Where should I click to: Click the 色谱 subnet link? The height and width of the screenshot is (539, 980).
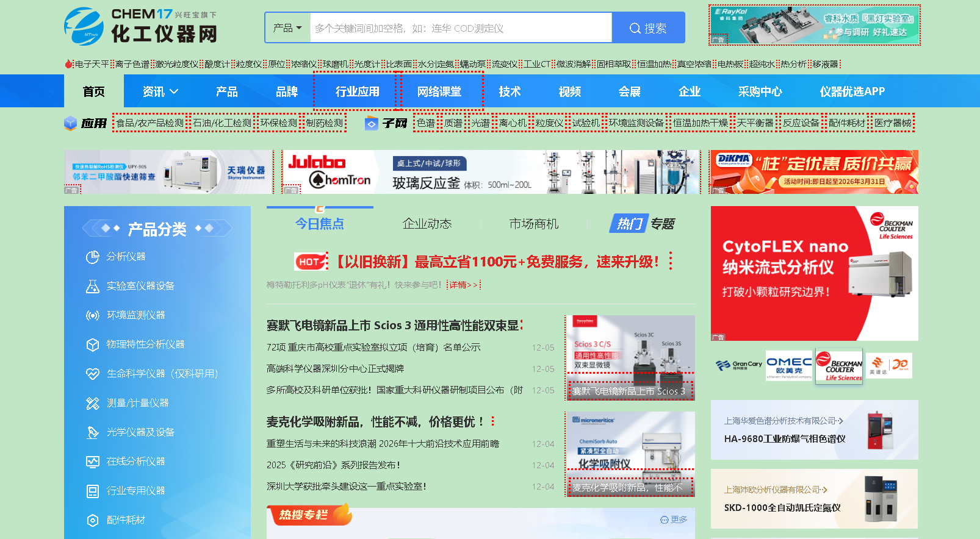(426, 123)
